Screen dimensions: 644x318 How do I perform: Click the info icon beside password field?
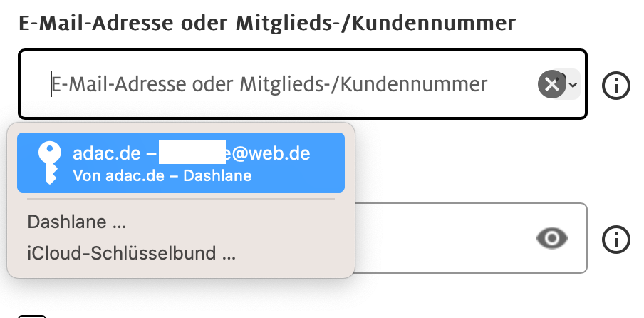coord(616,238)
